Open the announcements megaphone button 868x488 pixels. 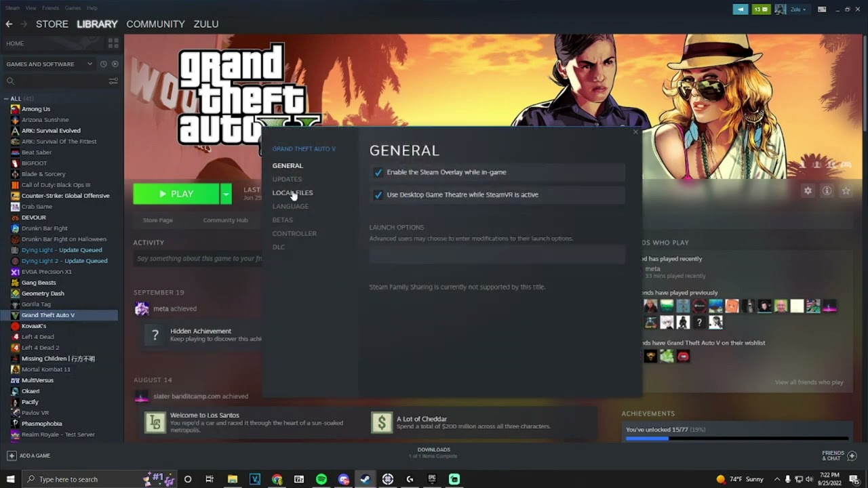[740, 9]
